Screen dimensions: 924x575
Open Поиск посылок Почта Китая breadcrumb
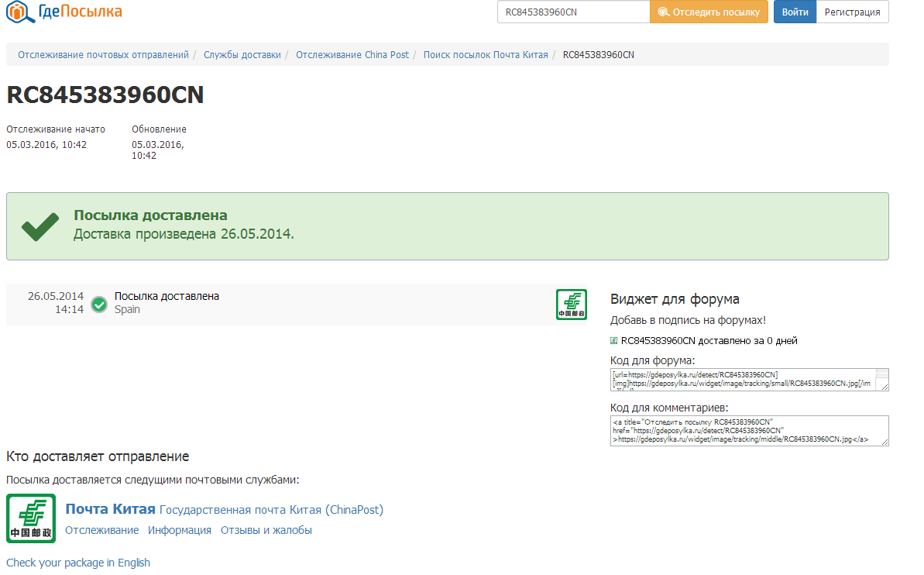(486, 55)
